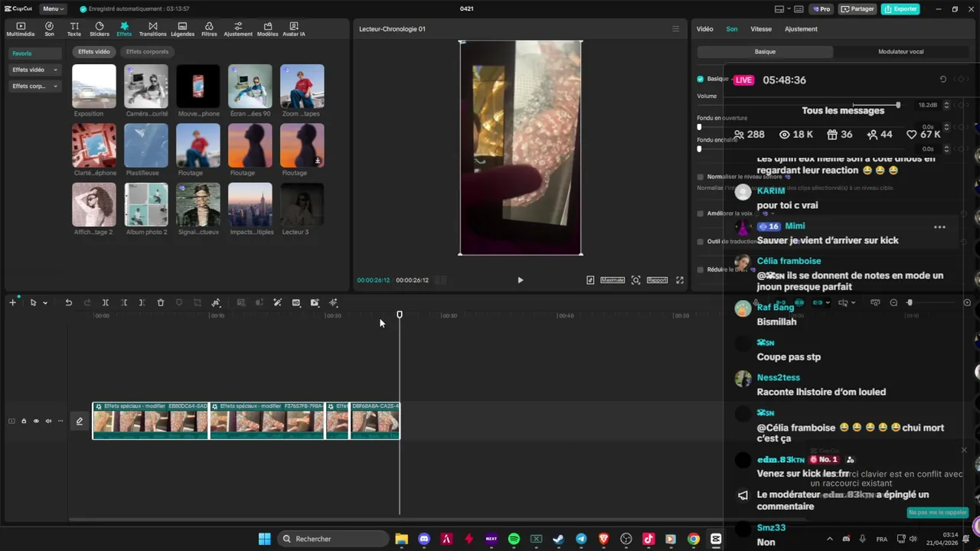980x551 pixels.
Task: Enable Normaliser le niveau sonore
Action: coord(700,177)
